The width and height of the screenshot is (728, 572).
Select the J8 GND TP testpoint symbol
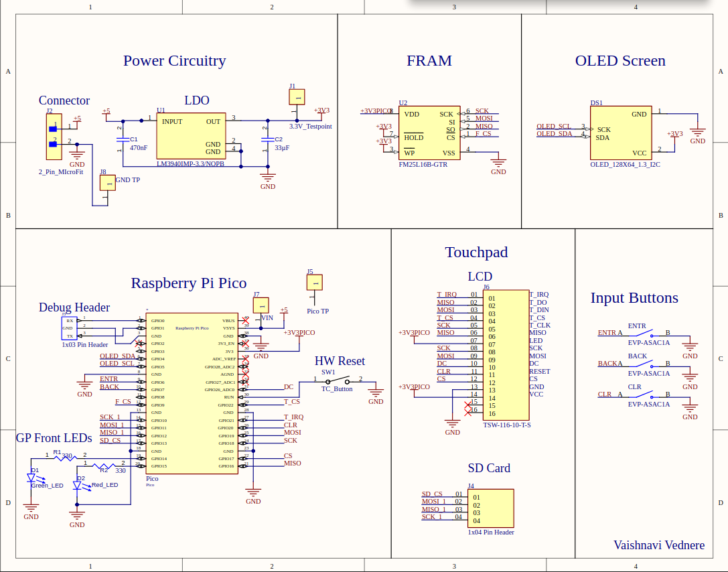tap(108, 183)
